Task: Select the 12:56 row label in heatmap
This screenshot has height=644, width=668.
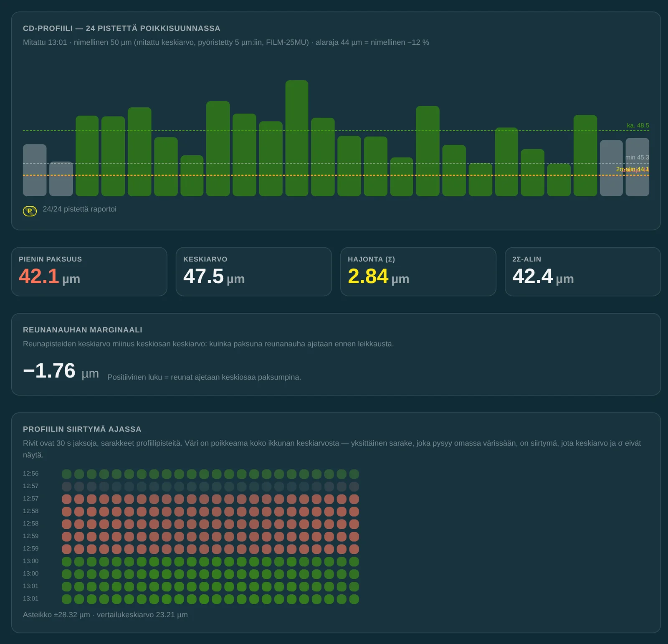Action: (30, 474)
